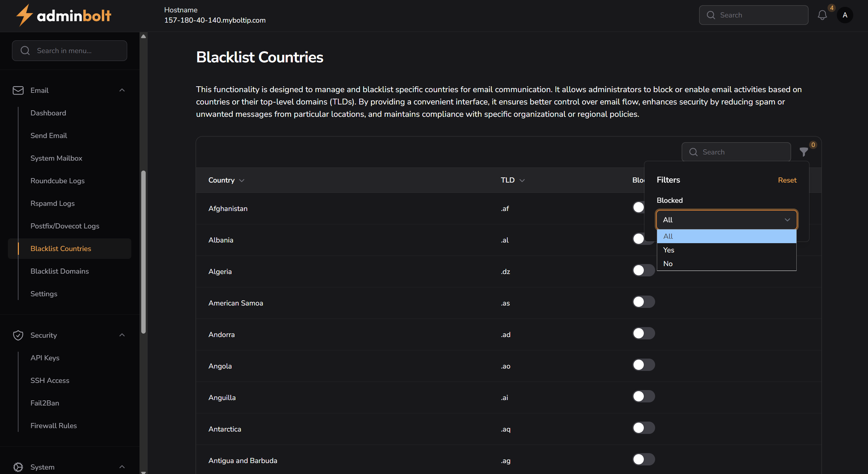Sort the table by Country column
868x474 pixels.
pyautogui.click(x=226, y=180)
